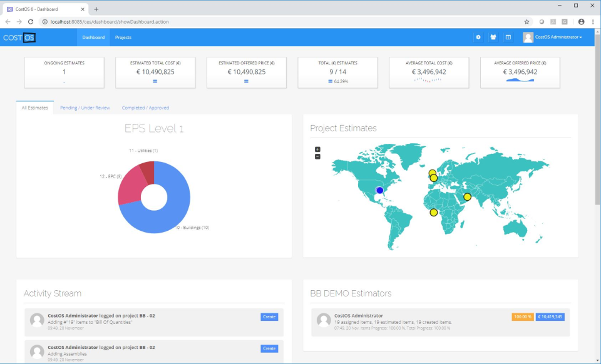Switch to the Projects menu item
The image size is (601, 364).
[x=123, y=37]
